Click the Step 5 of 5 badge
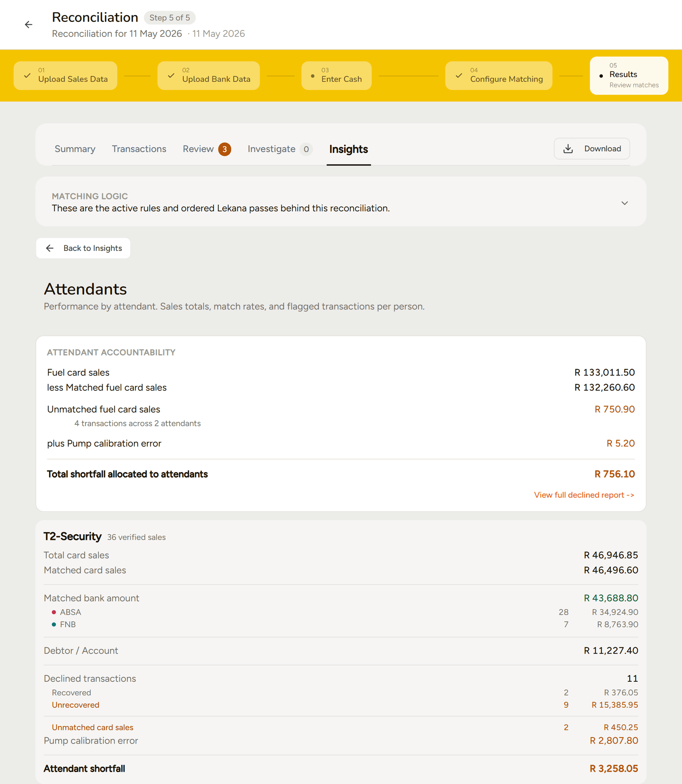The image size is (682, 784). pos(170,18)
